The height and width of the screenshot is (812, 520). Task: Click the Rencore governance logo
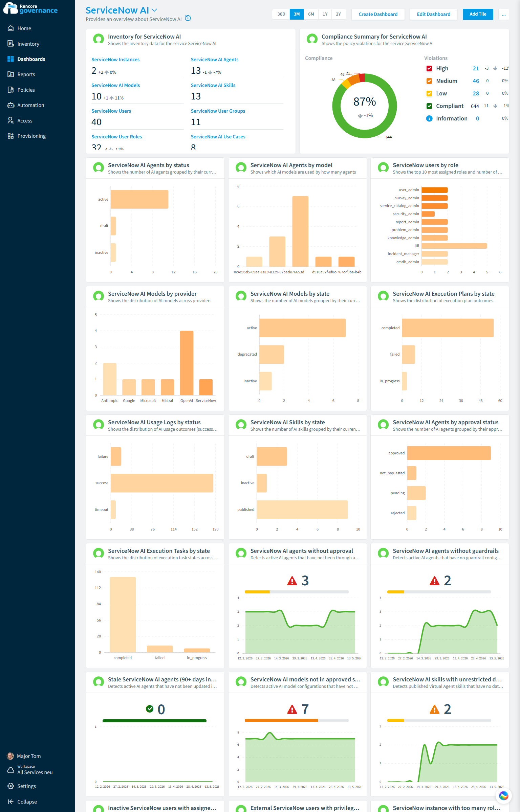coord(30,8)
